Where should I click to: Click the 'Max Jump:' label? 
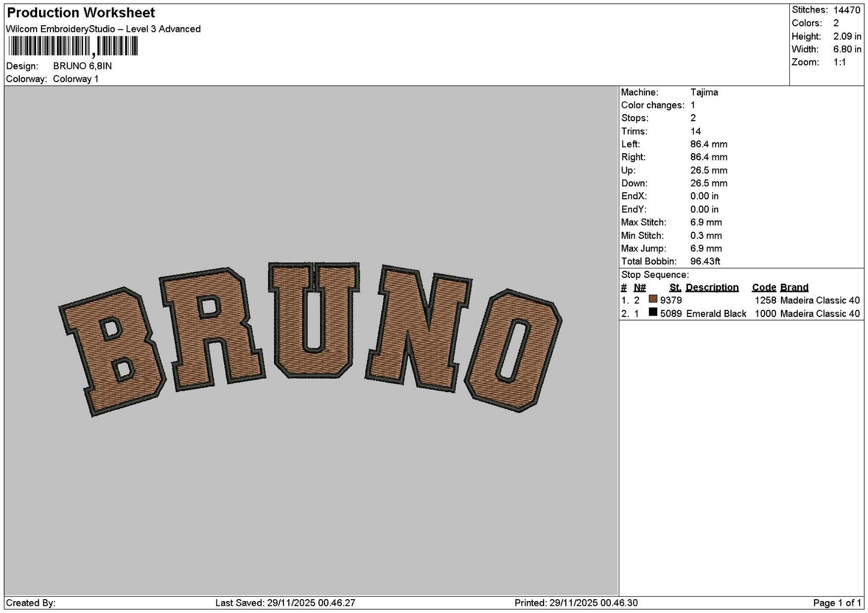click(x=643, y=249)
